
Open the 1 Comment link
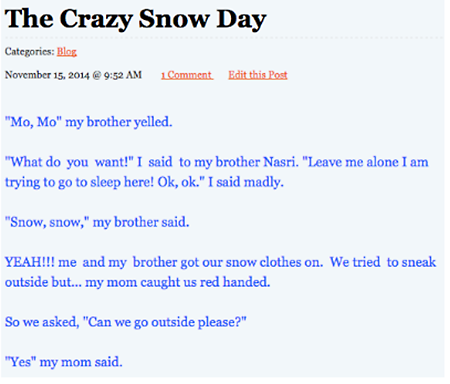(x=187, y=75)
